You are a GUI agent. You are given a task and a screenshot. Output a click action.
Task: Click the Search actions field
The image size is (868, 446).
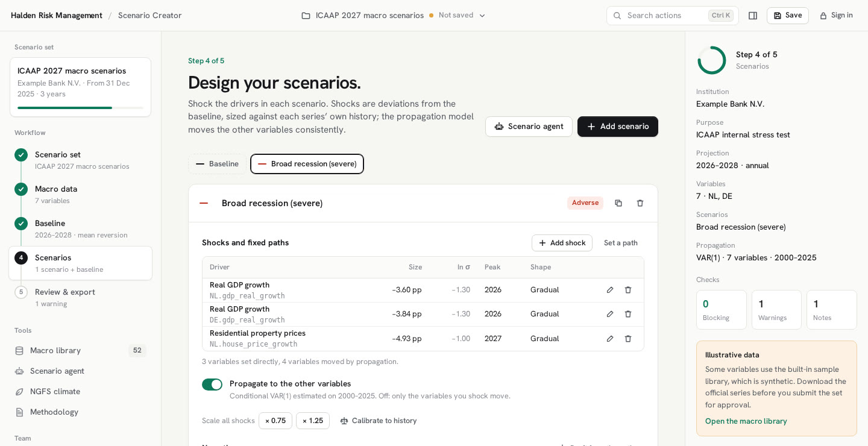pos(673,16)
